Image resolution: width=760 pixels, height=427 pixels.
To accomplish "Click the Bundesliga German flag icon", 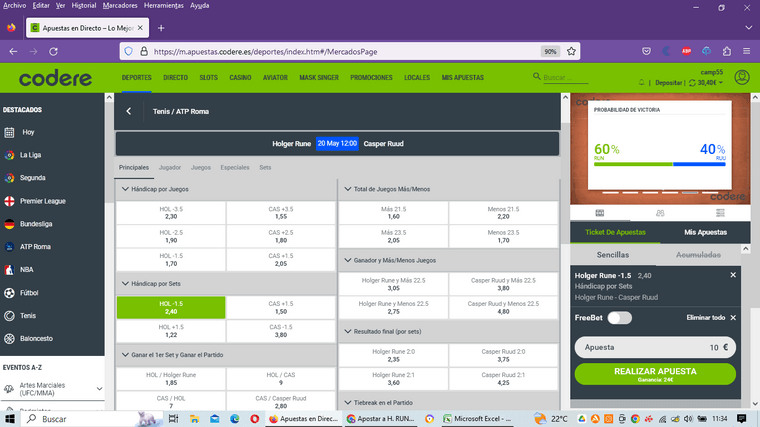I will point(9,224).
